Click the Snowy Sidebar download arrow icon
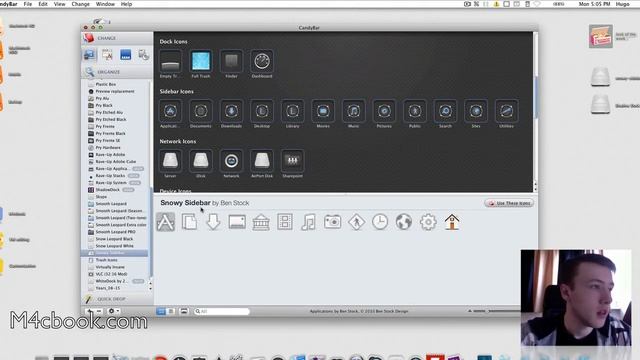The height and width of the screenshot is (360, 640). point(213,222)
